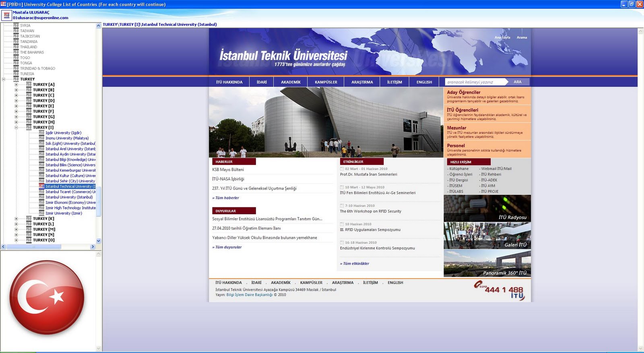644x353 pixels.
Task: Click the tree panel scroll-right arrow
Action: 93,246
